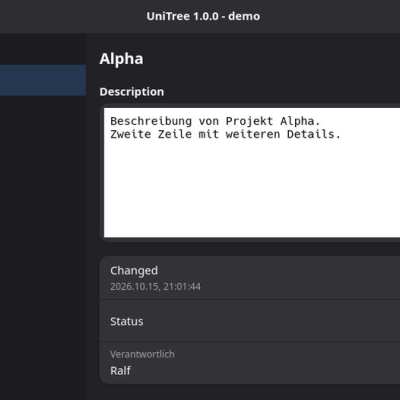400x400 pixels.
Task: Click the 'Alpha' heading text
Action: coord(121,59)
